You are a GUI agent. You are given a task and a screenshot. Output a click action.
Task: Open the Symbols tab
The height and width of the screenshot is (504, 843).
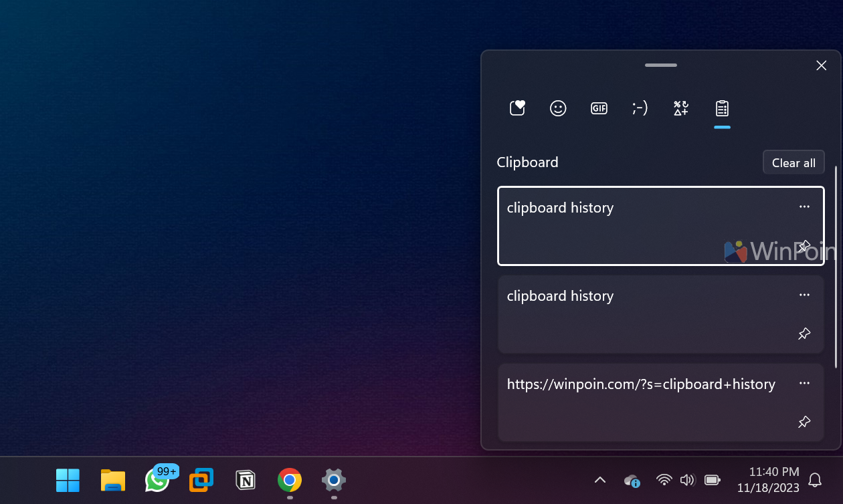click(x=681, y=108)
